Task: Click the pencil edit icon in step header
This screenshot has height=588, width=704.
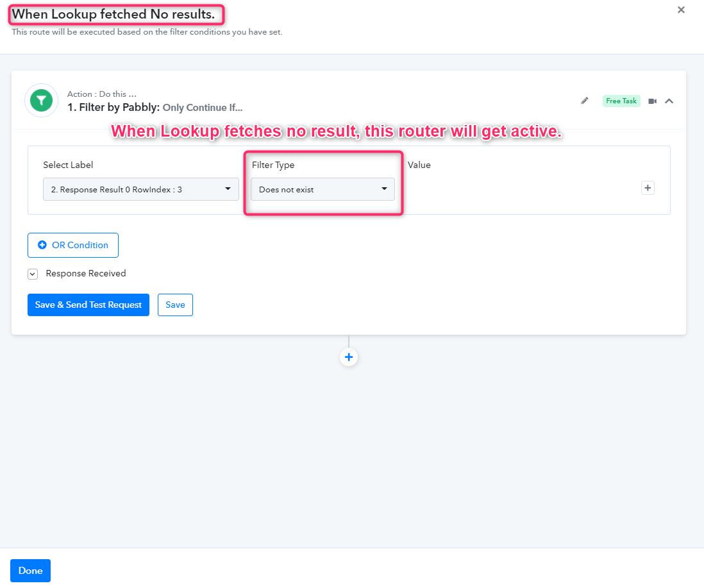Action: coord(584,101)
